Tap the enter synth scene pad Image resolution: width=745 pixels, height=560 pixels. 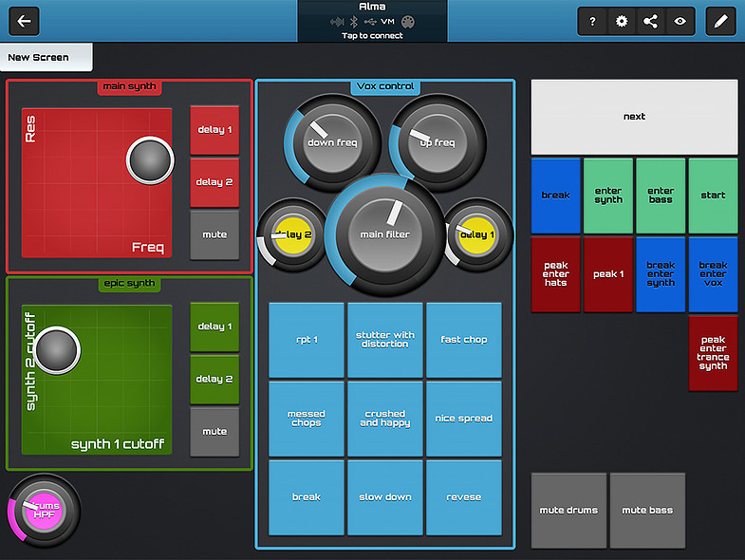click(608, 196)
